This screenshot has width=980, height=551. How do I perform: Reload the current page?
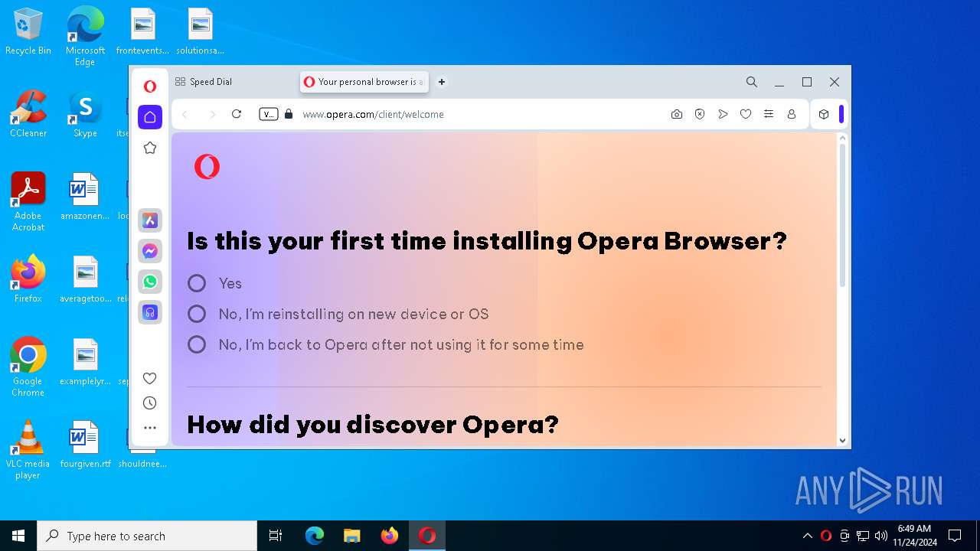click(237, 114)
